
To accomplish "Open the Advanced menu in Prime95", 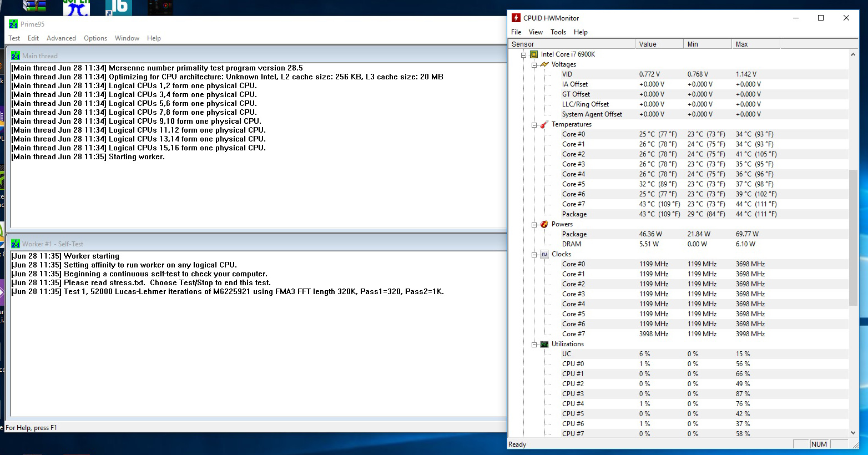I will (61, 38).
